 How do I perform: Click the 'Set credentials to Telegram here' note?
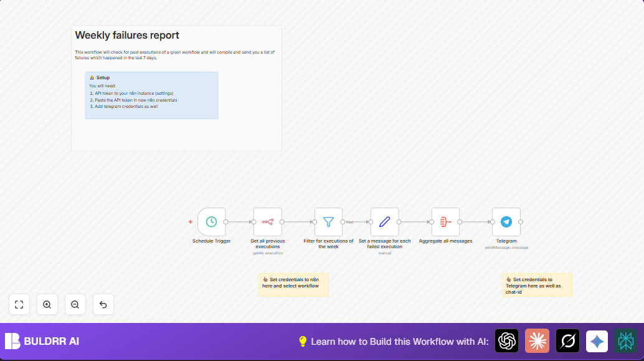click(x=536, y=285)
